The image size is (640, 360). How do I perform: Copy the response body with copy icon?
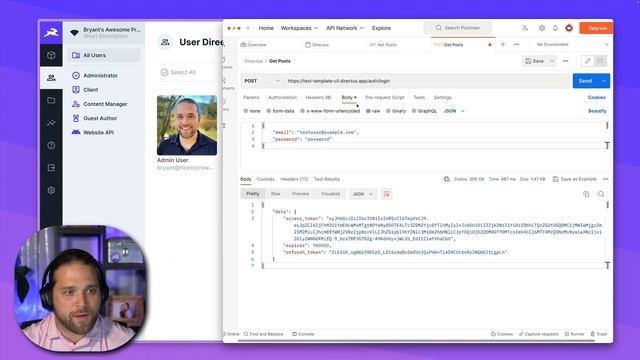586,194
